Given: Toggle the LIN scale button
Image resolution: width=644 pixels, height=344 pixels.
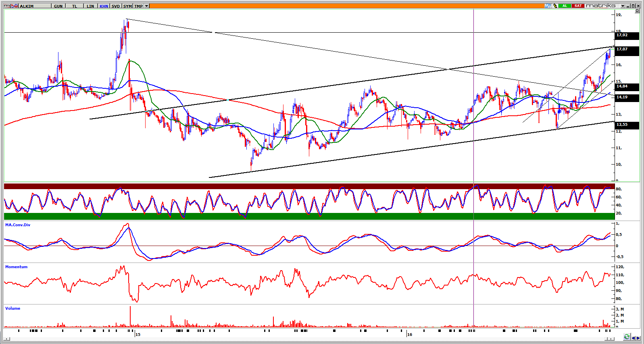Looking at the screenshot, I should pyautogui.click(x=90, y=6).
